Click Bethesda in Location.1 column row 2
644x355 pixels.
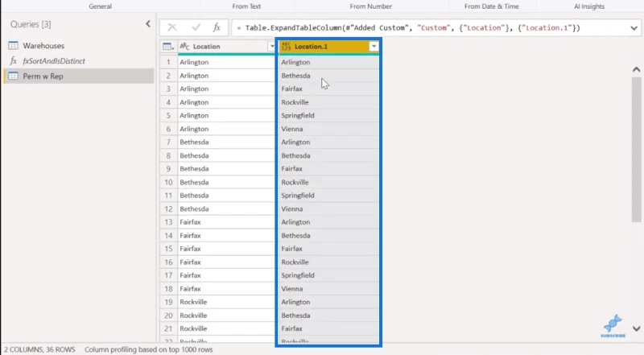click(295, 76)
